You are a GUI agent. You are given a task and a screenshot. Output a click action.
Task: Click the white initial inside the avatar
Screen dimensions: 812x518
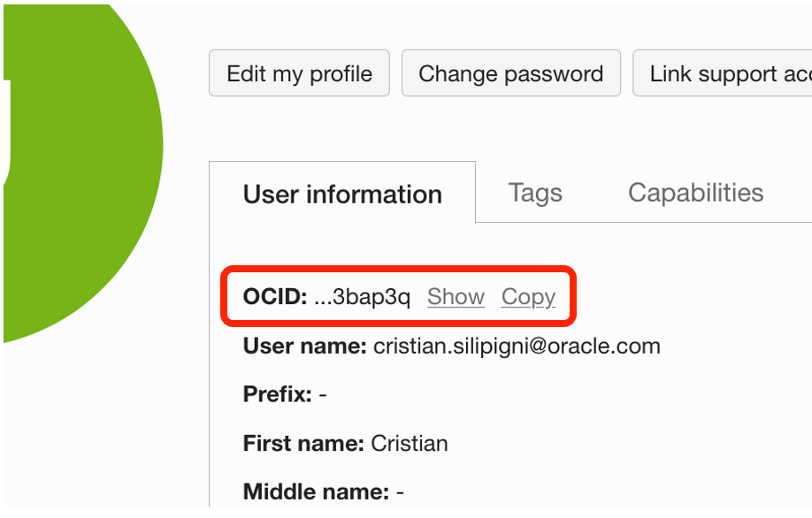click(x=6, y=133)
